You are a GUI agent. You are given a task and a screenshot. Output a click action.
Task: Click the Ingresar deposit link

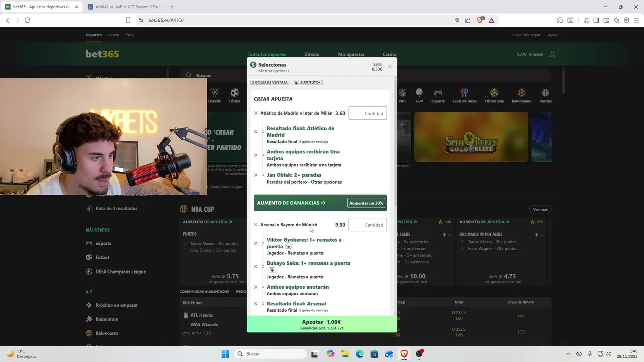(x=536, y=54)
